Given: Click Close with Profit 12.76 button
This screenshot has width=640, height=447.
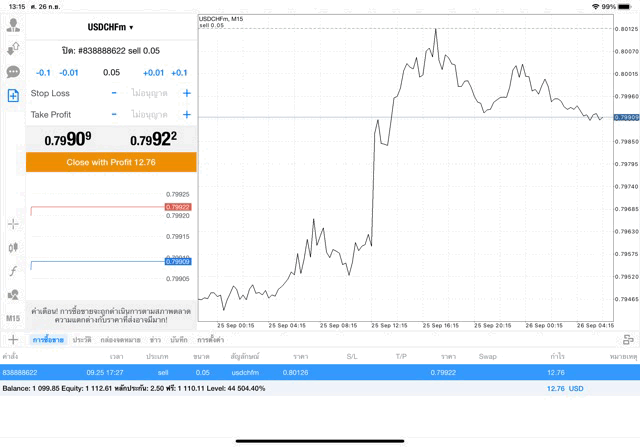Looking at the screenshot, I should point(111,162).
